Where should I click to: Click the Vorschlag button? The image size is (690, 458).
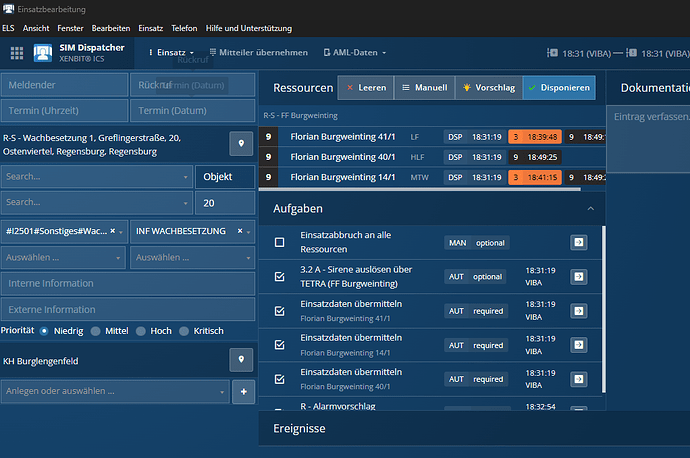[488, 88]
